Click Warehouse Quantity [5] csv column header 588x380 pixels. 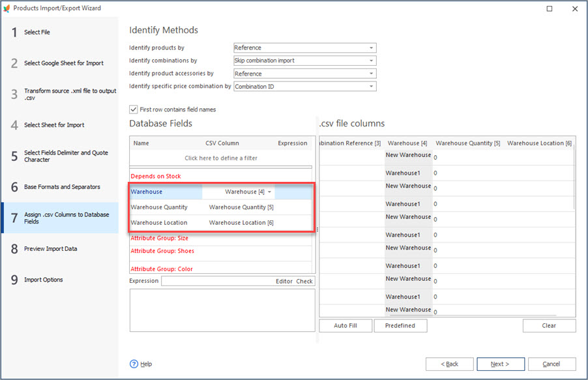pyautogui.click(x=468, y=143)
